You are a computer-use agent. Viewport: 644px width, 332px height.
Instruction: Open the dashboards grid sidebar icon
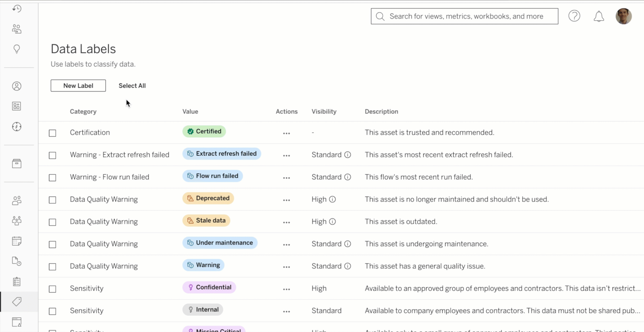tap(17, 106)
